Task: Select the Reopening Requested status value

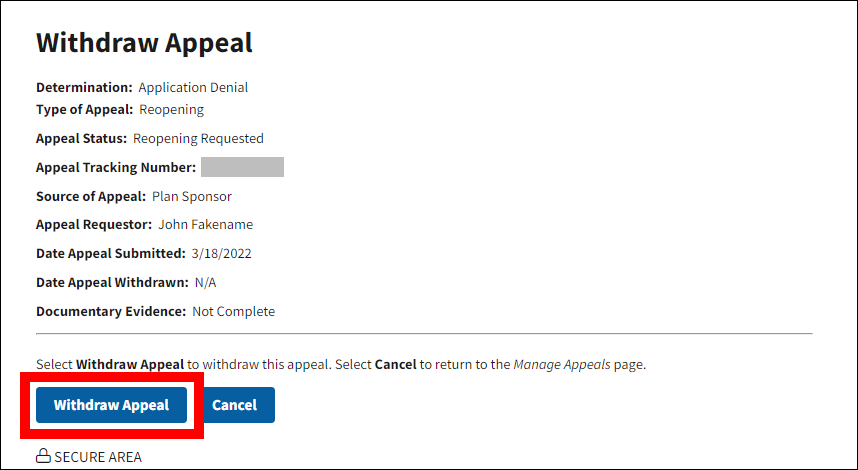Action: pyautogui.click(x=198, y=138)
